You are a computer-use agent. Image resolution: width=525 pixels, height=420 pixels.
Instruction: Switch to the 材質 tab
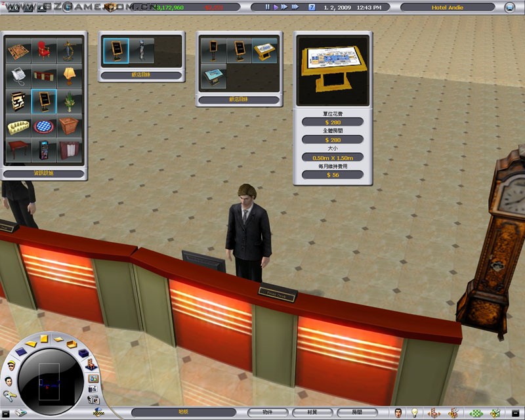tap(312, 412)
